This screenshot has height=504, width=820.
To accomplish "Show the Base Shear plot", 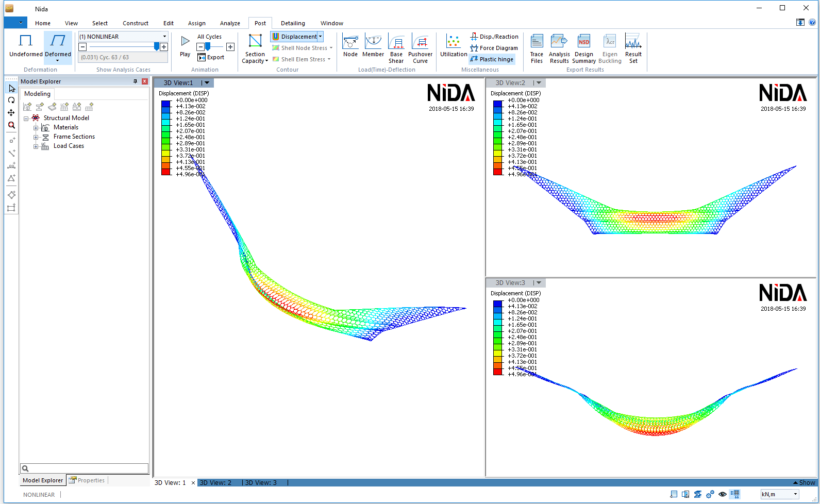I will (396, 49).
